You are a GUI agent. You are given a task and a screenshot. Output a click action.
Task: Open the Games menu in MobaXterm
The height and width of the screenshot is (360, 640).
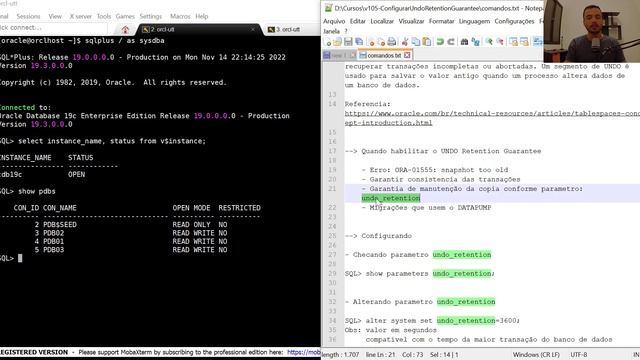(x=125, y=16)
